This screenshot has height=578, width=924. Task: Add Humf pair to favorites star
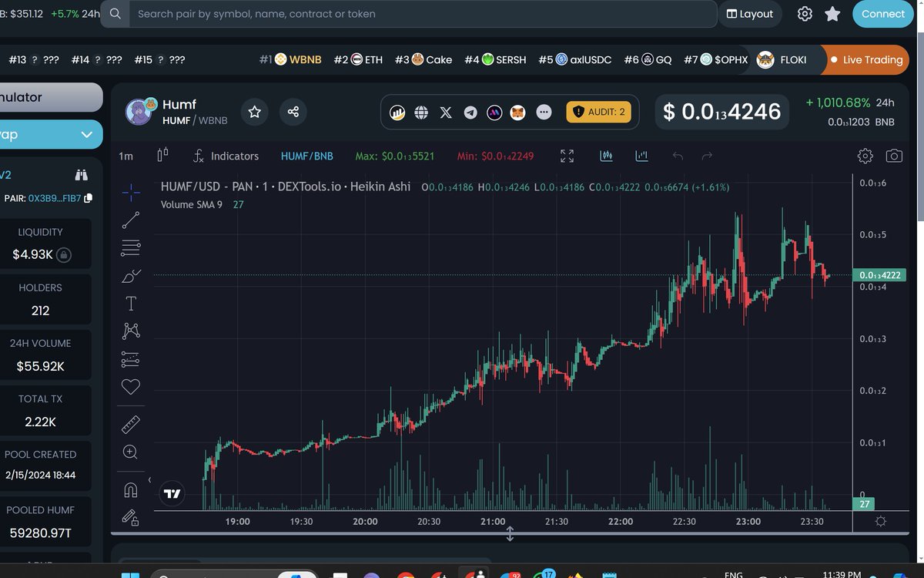(255, 112)
